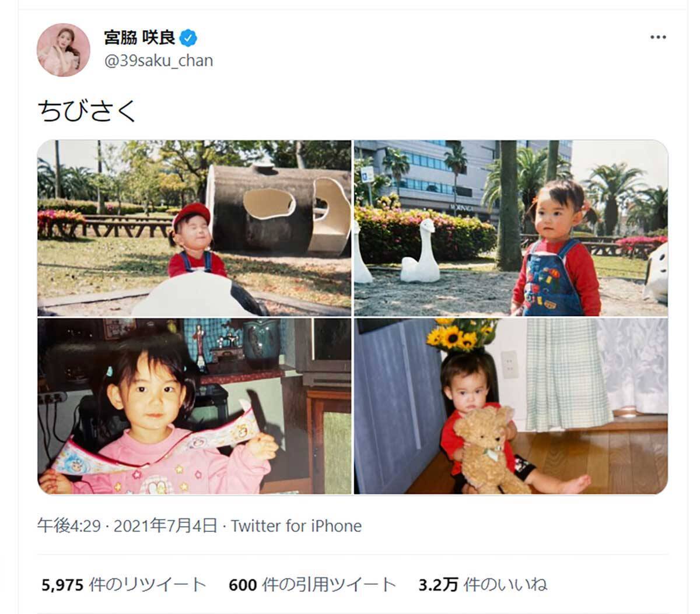Open the toddler in overalls photo
The width and height of the screenshot is (700, 614).
click(x=511, y=228)
